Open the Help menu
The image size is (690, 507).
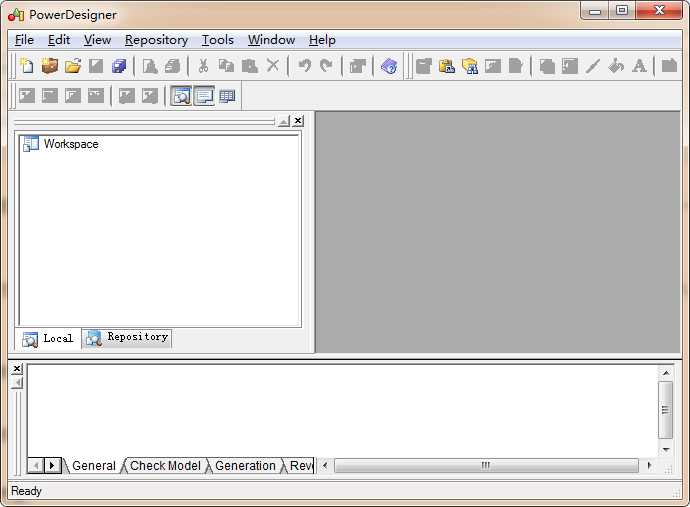322,40
